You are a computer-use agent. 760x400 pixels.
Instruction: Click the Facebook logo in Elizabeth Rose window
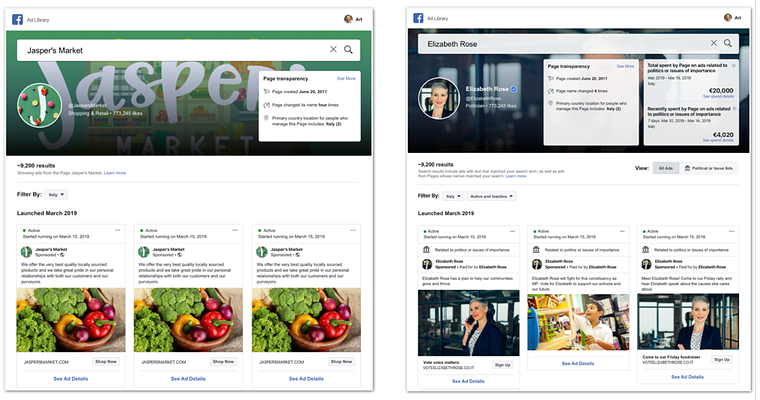click(418, 18)
